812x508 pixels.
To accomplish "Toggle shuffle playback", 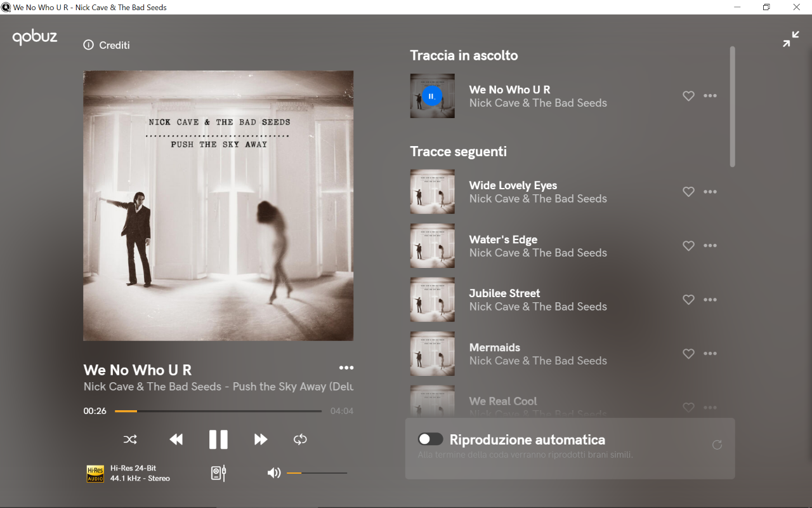I will (x=130, y=439).
